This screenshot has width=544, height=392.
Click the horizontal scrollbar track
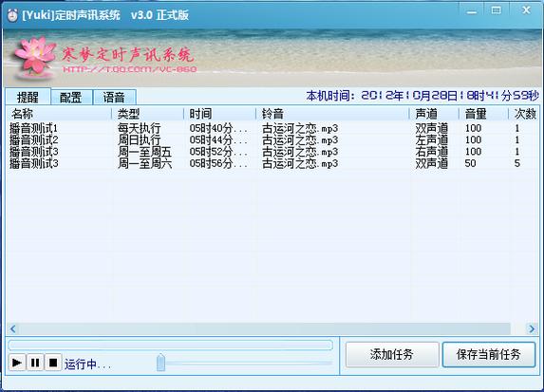click(264, 328)
